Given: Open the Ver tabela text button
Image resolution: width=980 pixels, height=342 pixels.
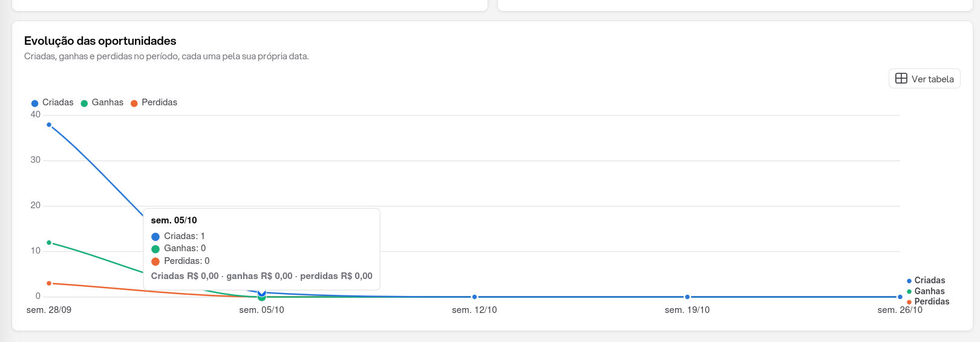Looking at the screenshot, I should coord(932,79).
